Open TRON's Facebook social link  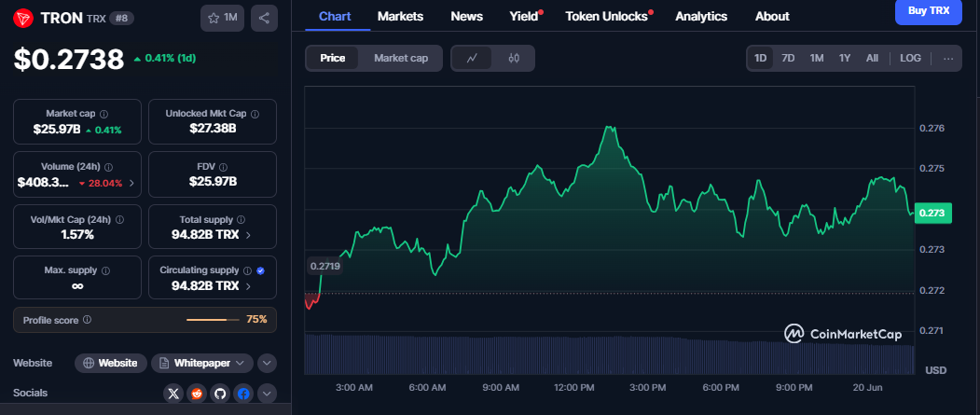pos(243,394)
